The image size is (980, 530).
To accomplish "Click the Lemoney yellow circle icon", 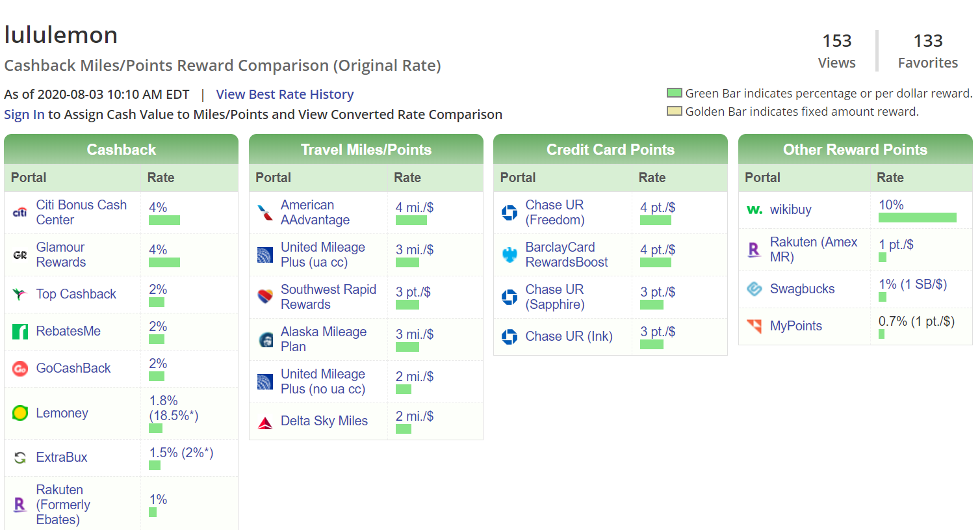I will 20,413.
